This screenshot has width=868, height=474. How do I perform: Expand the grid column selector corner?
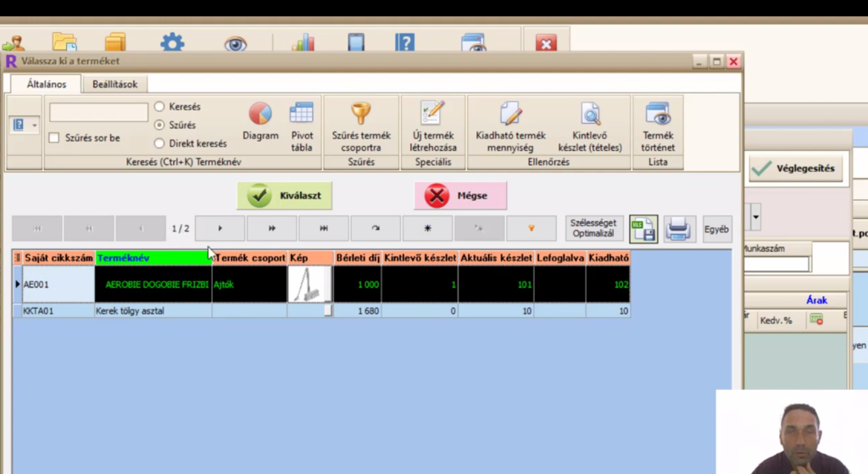(17, 257)
